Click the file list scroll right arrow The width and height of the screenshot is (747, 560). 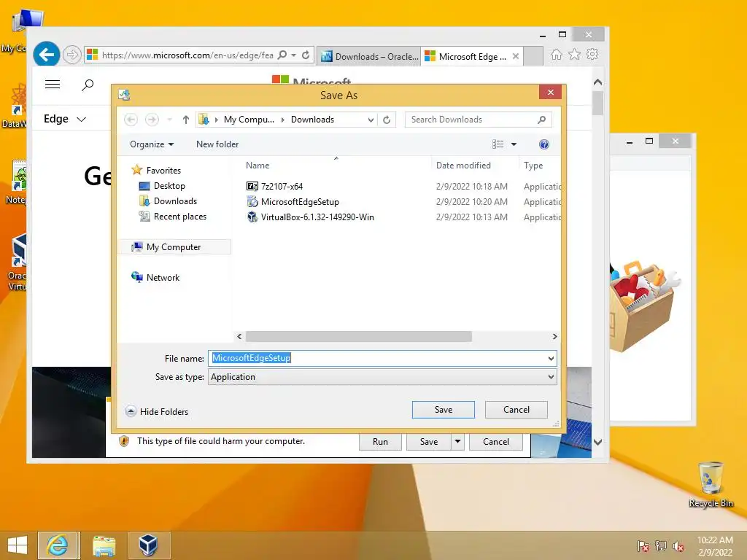click(x=554, y=337)
